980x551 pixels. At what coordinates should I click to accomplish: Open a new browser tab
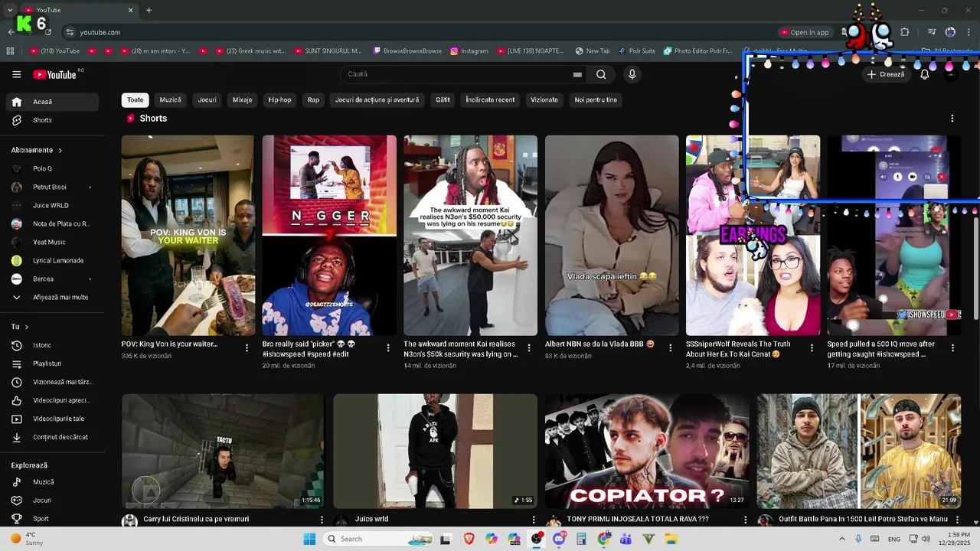pos(149,10)
